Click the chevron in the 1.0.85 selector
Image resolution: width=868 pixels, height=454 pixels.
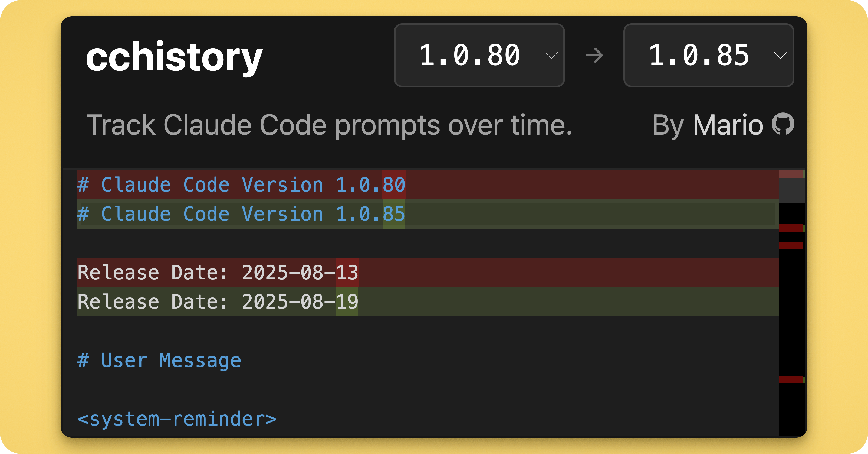780,55
